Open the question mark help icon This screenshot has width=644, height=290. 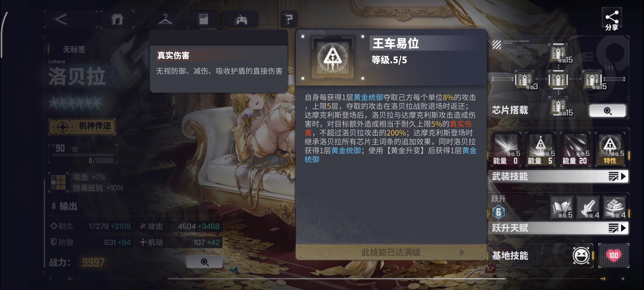(289, 19)
